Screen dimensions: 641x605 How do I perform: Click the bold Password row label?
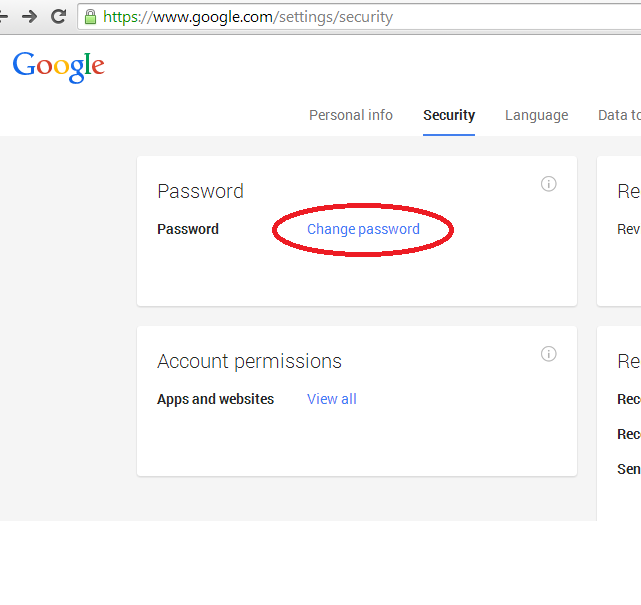pos(188,229)
